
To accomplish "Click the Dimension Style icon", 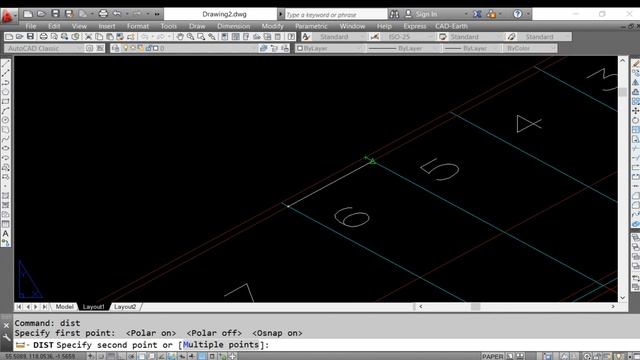I will click(374, 37).
